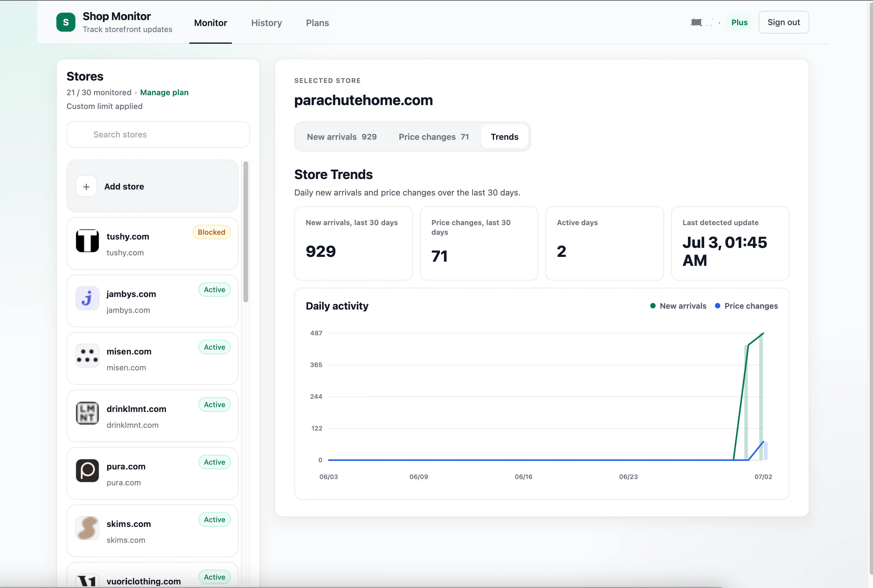The height and width of the screenshot is (588, 873).
Task: Click the pura.com store logo
Action: tap(87, 470)
